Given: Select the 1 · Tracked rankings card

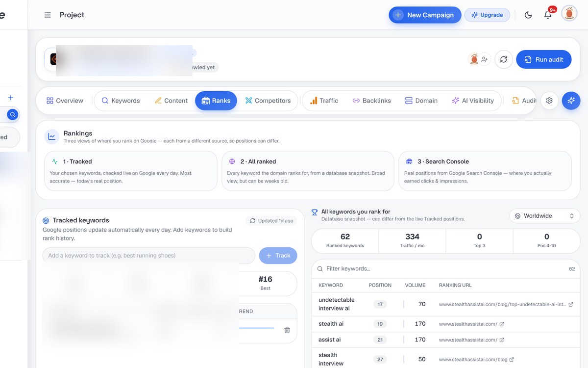Looking at the screenshot, I should tap(131, 171).
